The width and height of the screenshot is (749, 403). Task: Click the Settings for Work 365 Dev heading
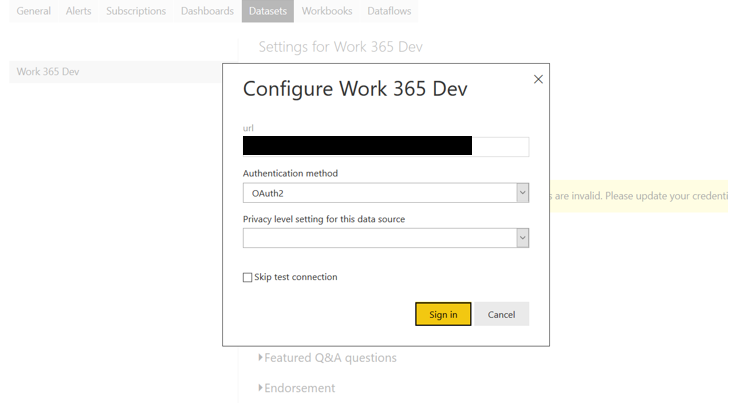click(341, 47)
